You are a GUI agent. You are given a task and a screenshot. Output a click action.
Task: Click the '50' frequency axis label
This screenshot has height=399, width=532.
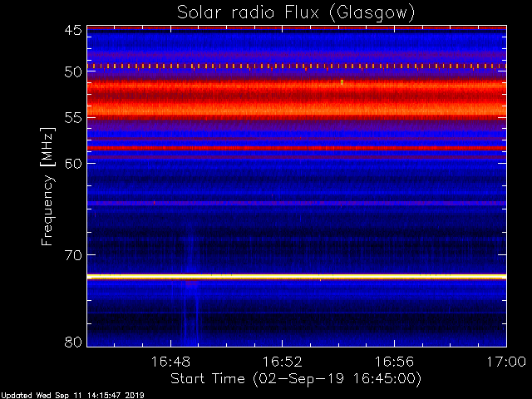coord(73,72)
